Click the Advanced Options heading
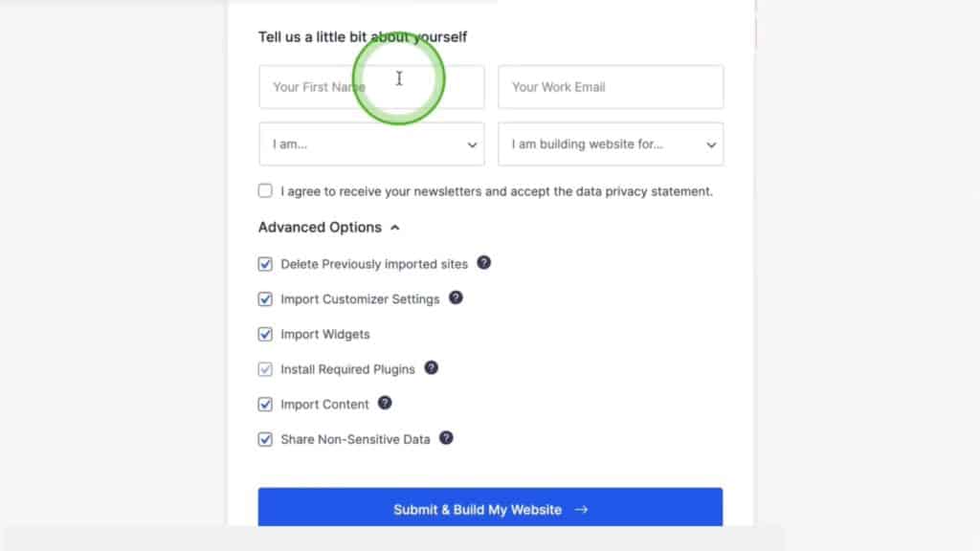Screen dimensions: 980x551 322,228
